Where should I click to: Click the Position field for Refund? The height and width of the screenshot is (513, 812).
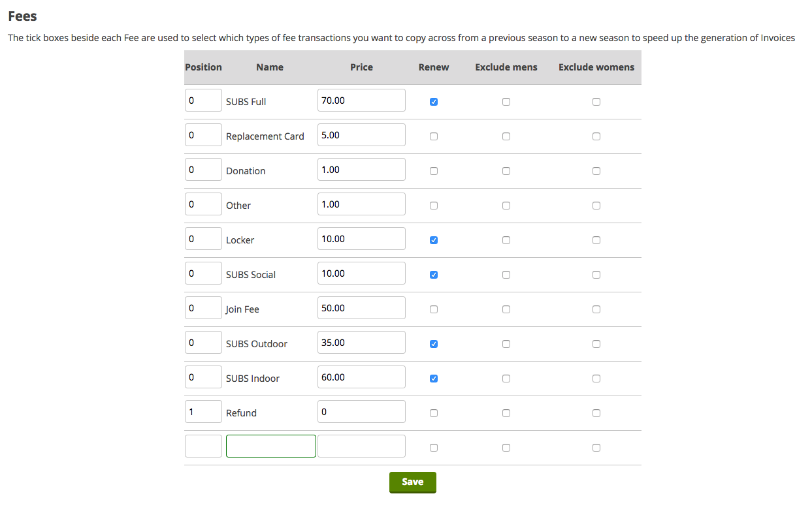coord(203,411)
